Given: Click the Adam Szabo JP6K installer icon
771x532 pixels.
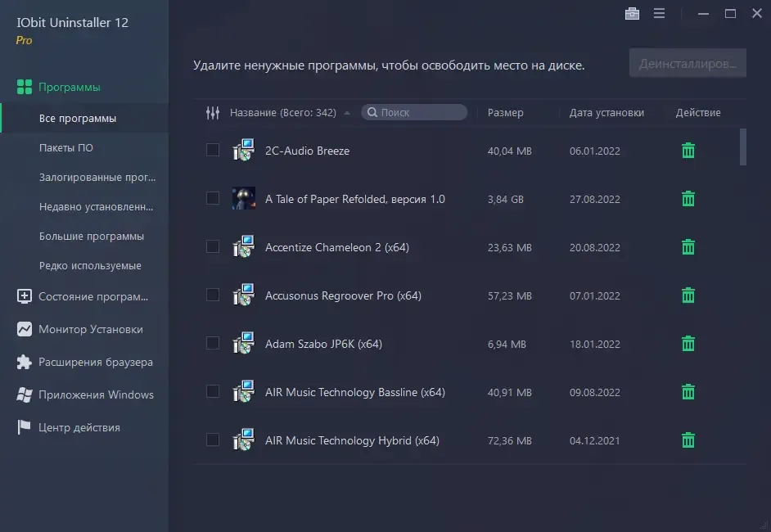Looking at the screenshot, I should (243, 343).
